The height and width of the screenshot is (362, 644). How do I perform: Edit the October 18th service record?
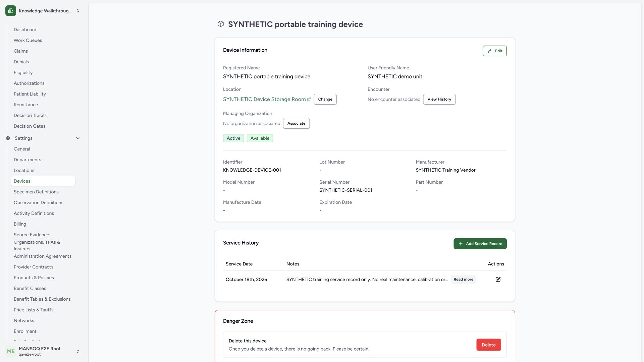tap(498, 279)
